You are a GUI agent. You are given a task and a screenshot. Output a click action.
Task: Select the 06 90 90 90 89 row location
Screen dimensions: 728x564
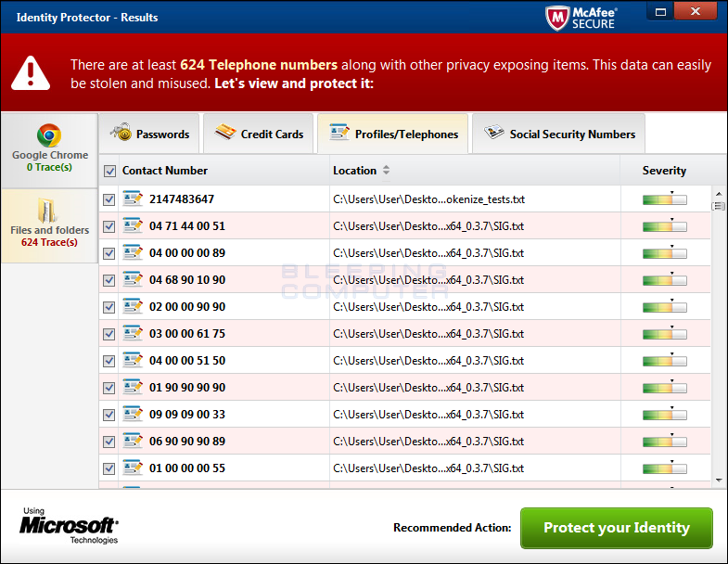coord(428,442)
